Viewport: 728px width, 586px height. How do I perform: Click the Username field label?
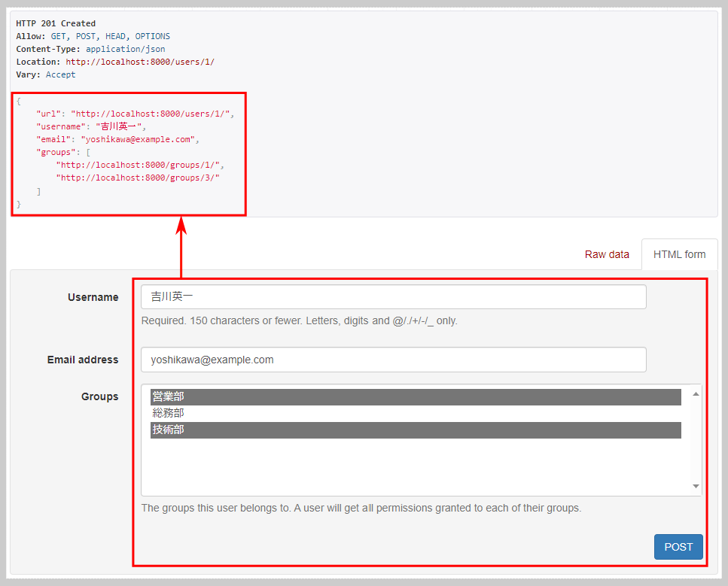pos(93,297)
